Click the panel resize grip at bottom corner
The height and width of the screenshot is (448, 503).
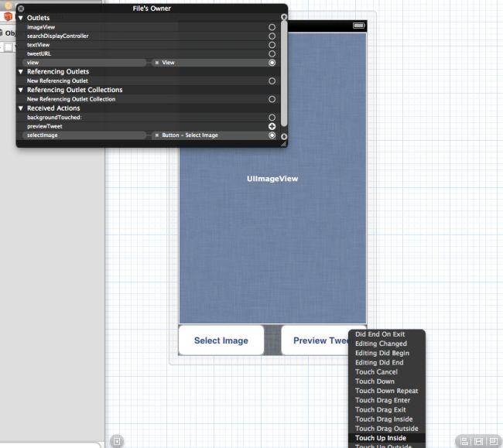tap(283, 145)
